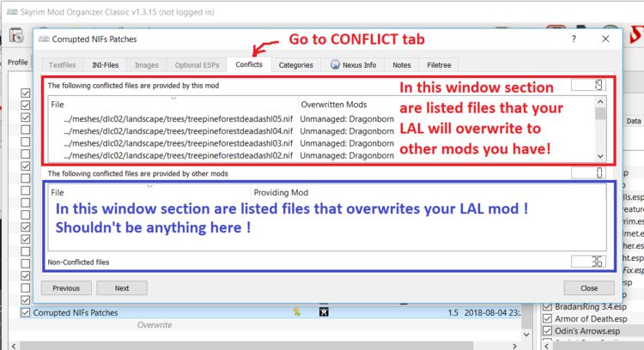Sort by File column in lower list
Image resolution: width=644 pixels, height=350 pixels.
coord(149,192)
